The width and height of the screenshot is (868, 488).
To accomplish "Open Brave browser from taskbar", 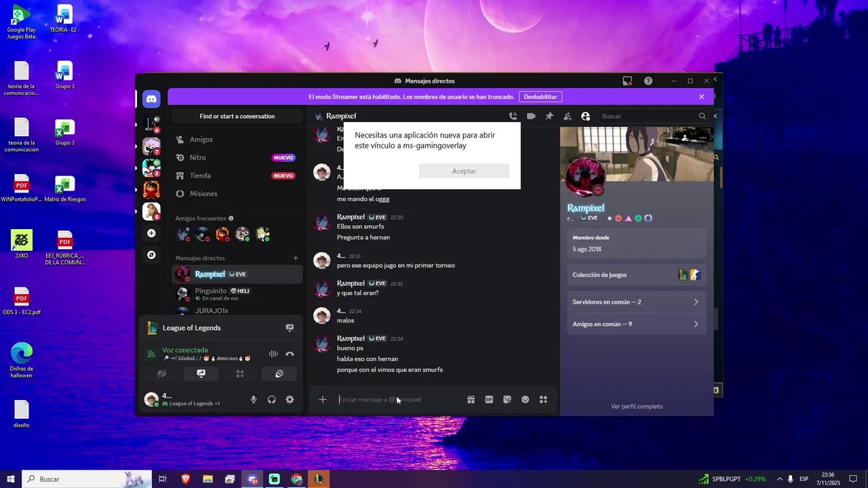I will pos(186,479).
